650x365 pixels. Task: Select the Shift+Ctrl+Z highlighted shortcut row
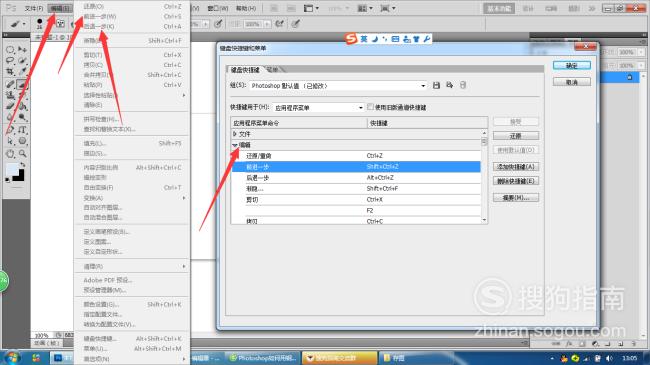point(356,167)
